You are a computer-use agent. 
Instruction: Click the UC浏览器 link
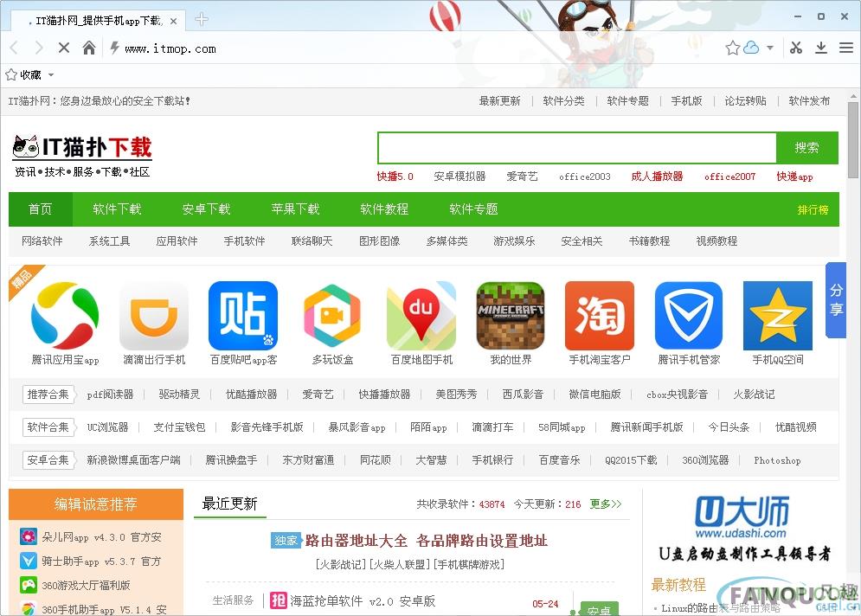[x=107, y=427]
